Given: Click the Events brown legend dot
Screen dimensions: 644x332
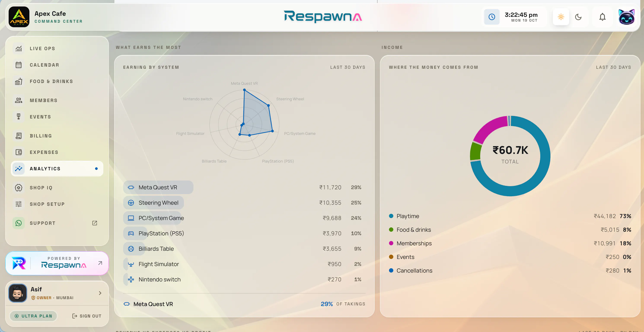Looking at the screenshot, I should pos(391,257).
